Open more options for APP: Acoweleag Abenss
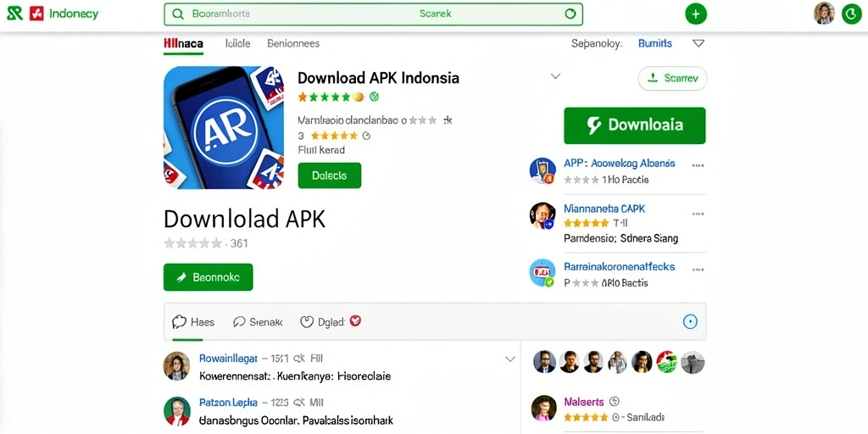This screenshot has width=868, height=434. pyautogui.click(x=698, y=165)
